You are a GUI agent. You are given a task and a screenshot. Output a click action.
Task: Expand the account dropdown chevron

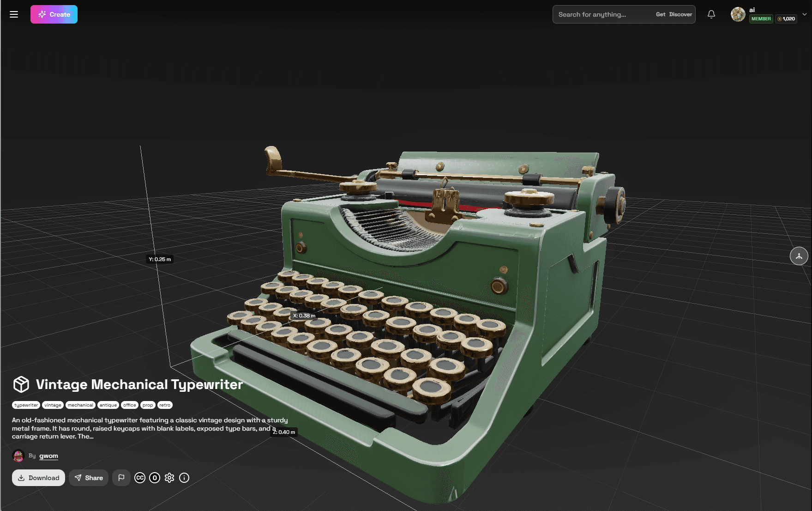point(805,14)
